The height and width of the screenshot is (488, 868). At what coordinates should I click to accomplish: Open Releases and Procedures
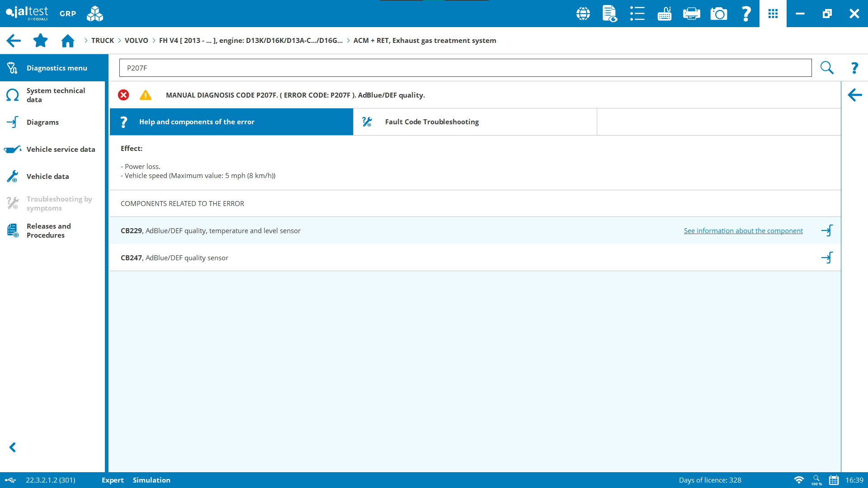coord(52,230)
